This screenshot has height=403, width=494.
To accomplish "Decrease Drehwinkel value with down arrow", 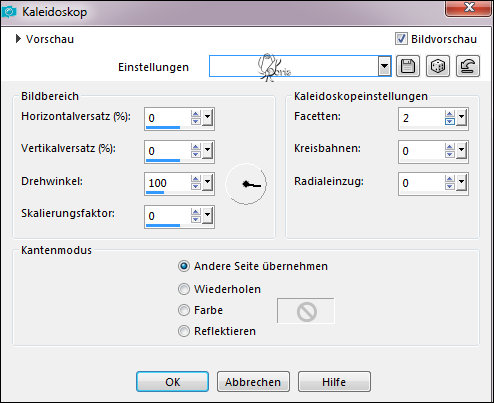I will coord(196,186).
